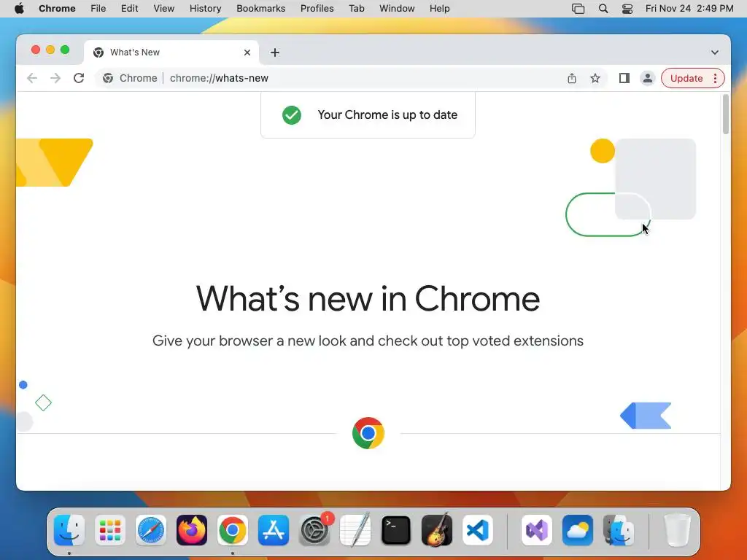The width and height of the screenshot is (747, 560).
Task: Open the History menu
Action: pyautogui.click(x=205, y=9)
